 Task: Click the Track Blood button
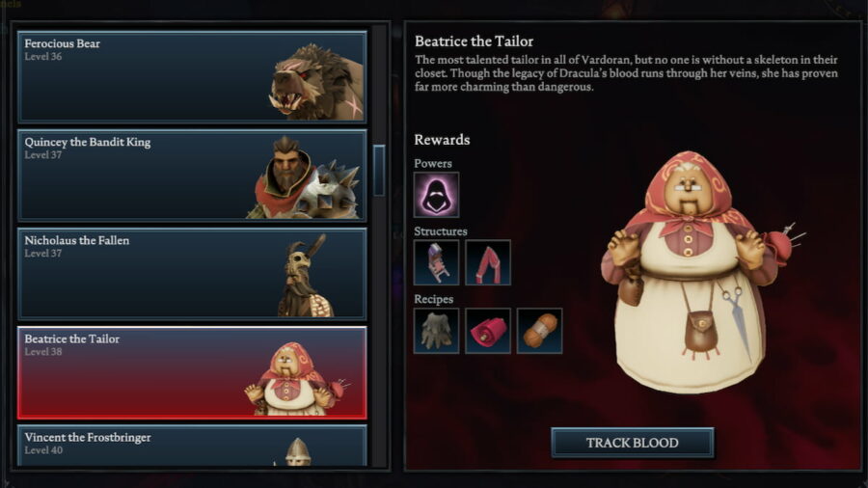[x=632, y=443]
